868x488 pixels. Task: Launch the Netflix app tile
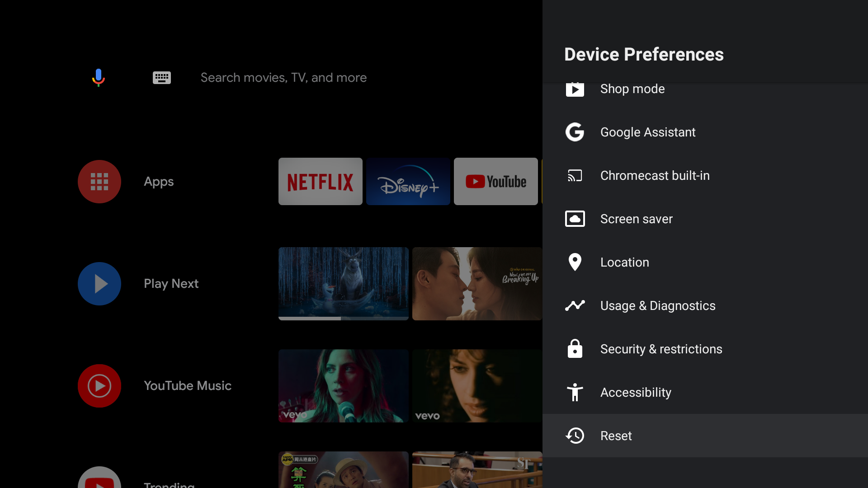point(320,182)
